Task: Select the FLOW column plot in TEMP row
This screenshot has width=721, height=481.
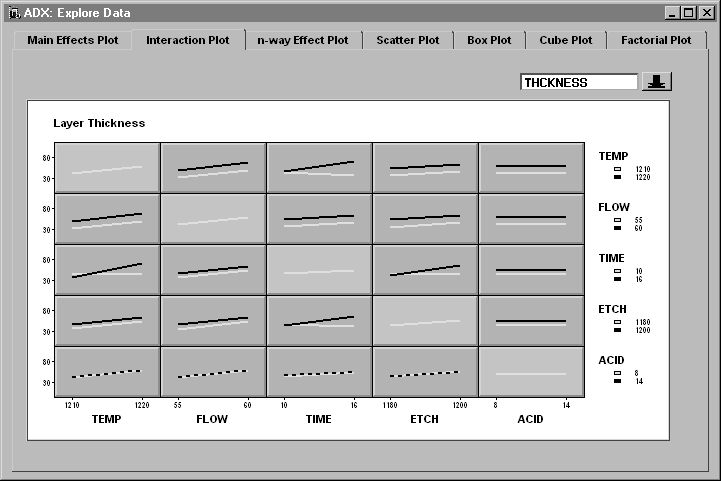Action: point(213,168)
